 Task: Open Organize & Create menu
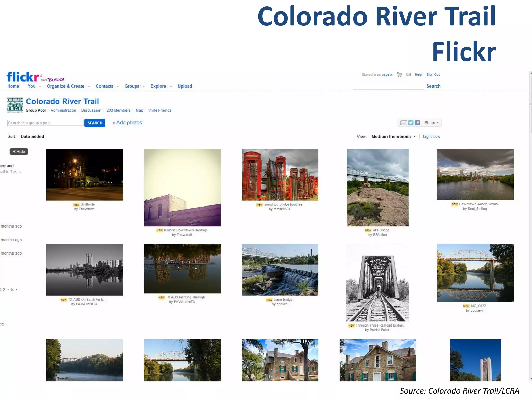point(65,86)
